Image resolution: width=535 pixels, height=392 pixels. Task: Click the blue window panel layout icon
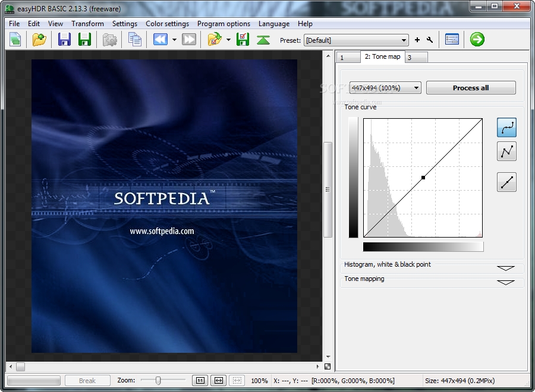coord(452,40)
